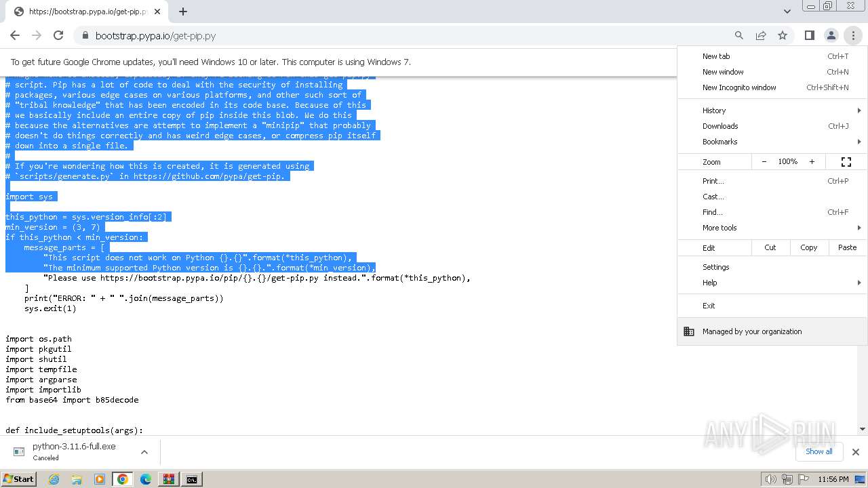Screen dimensions: 868x488
Task: Close the get-pip.py tab
Action: (157, 12)
